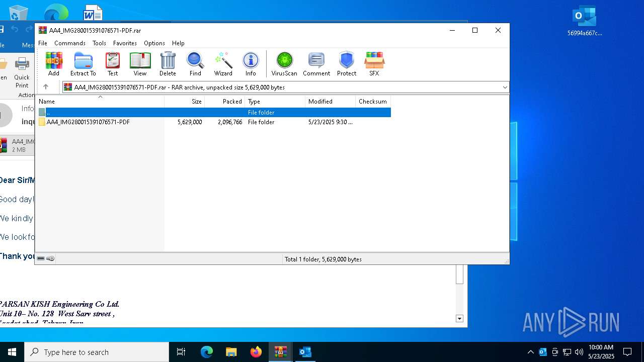Open the 56994a667c Outlook file on desktop
644x362 pixels.
pyautogui.click(x=585, y=21)
